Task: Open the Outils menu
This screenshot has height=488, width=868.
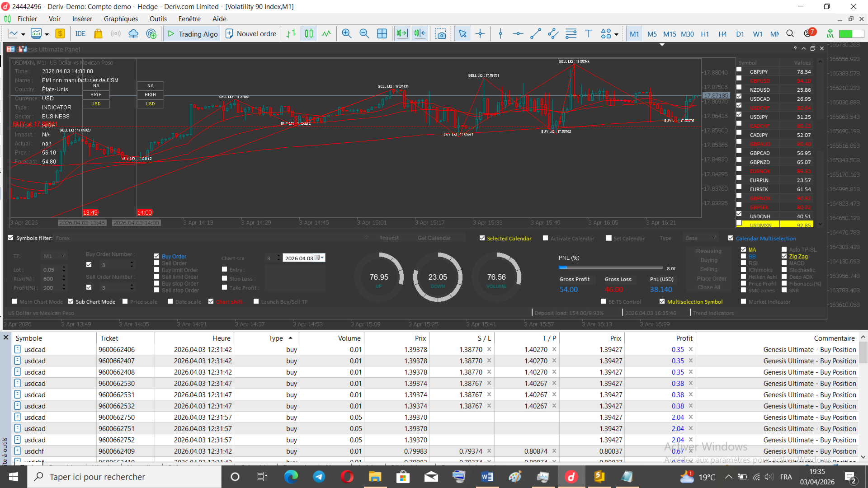Action: click(x=158, y=19)
